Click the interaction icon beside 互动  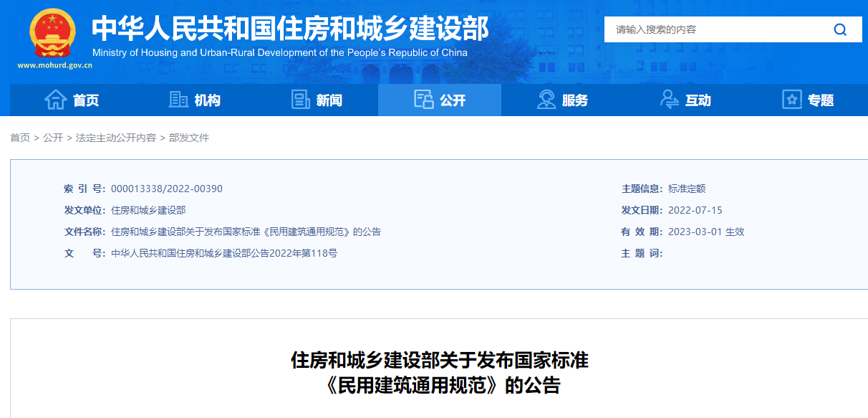[x=670, y=100]
